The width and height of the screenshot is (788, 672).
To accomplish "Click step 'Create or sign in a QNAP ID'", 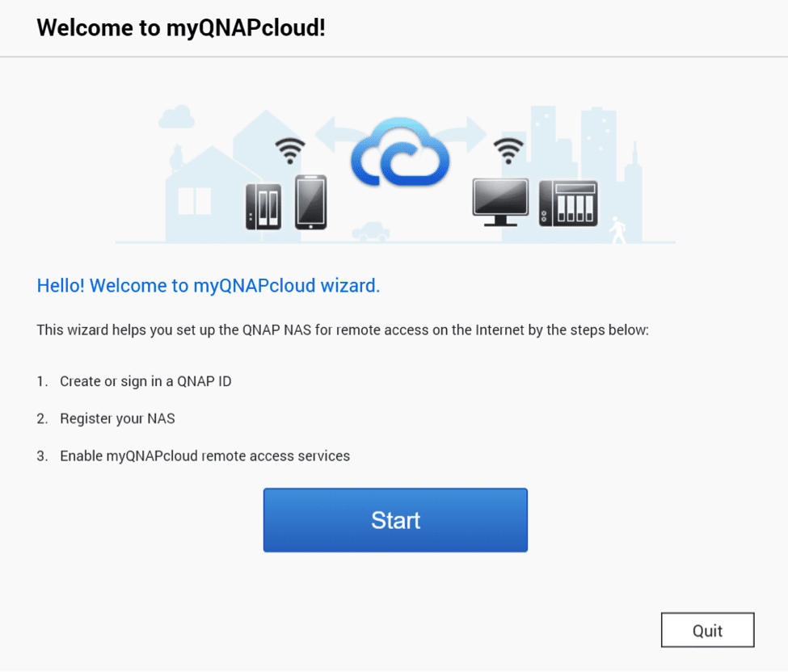I will pyautogui.click(x=145, y=381).
